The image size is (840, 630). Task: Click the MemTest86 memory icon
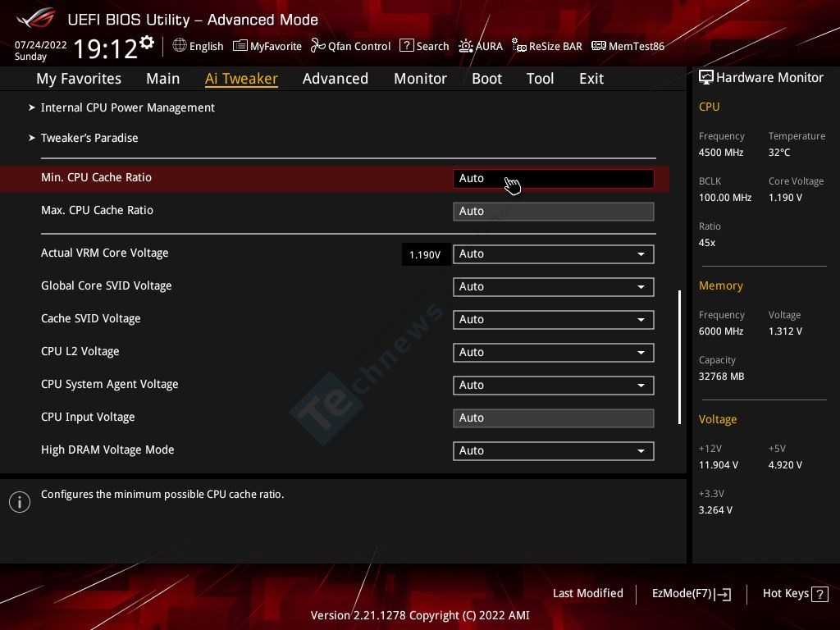click(x=598, y=46)
